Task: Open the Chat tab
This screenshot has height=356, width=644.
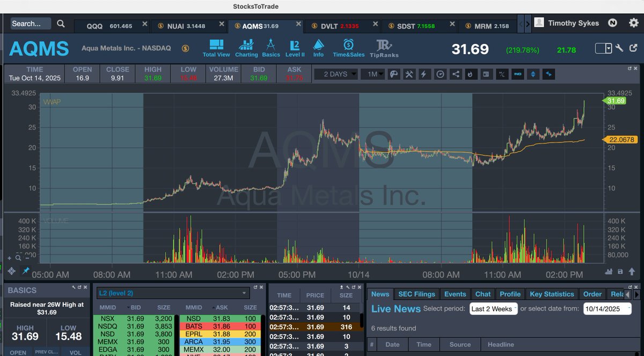Action: click(x=483, y=294)
